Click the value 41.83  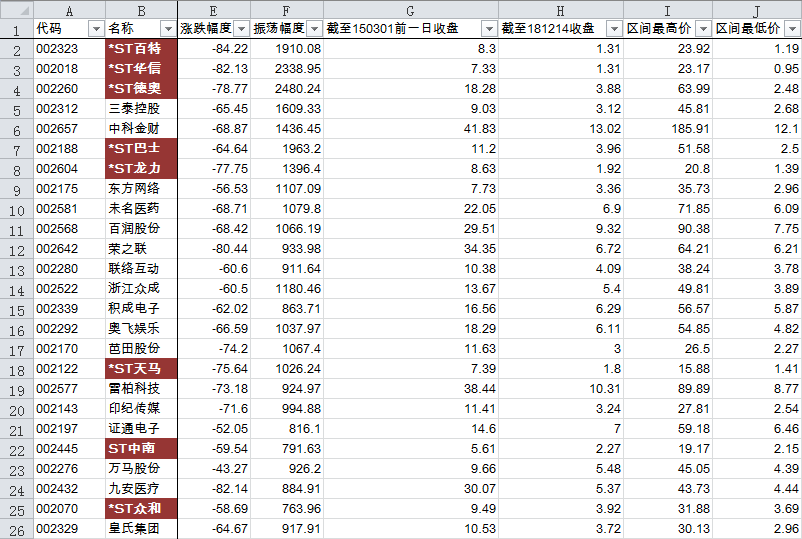click(480, 129)
